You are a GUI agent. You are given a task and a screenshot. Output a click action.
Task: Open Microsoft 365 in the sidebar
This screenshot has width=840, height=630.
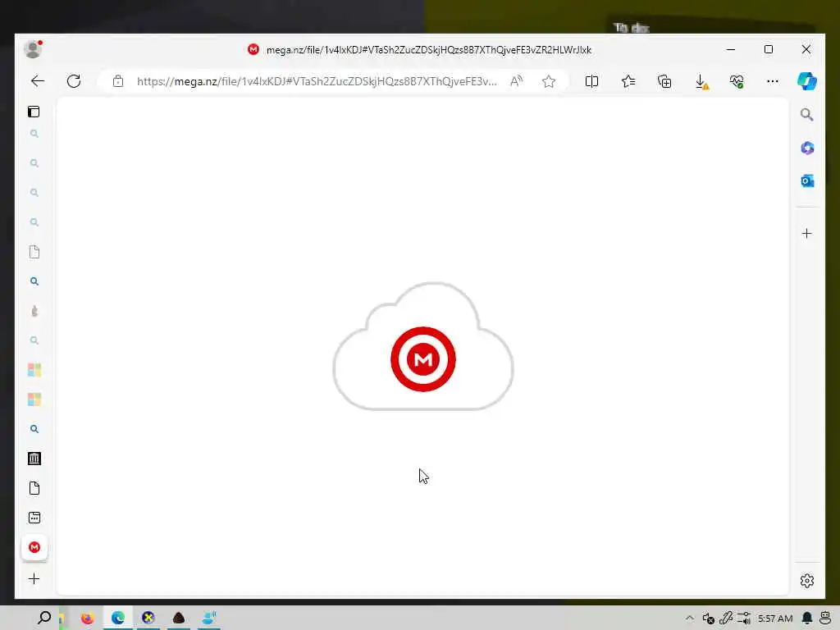pyautogui.click(x=807, y=148)
